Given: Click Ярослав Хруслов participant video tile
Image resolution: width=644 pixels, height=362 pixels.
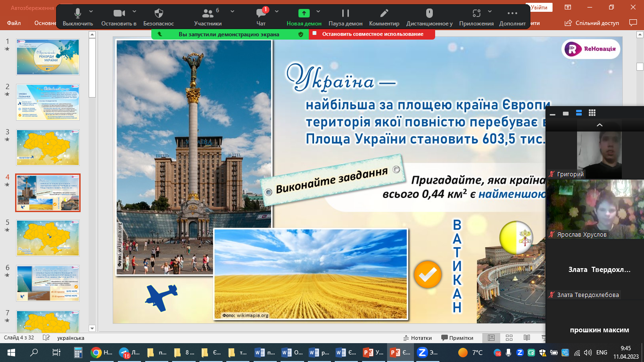Looking at the screenshot, I should [x=595, y=209].
